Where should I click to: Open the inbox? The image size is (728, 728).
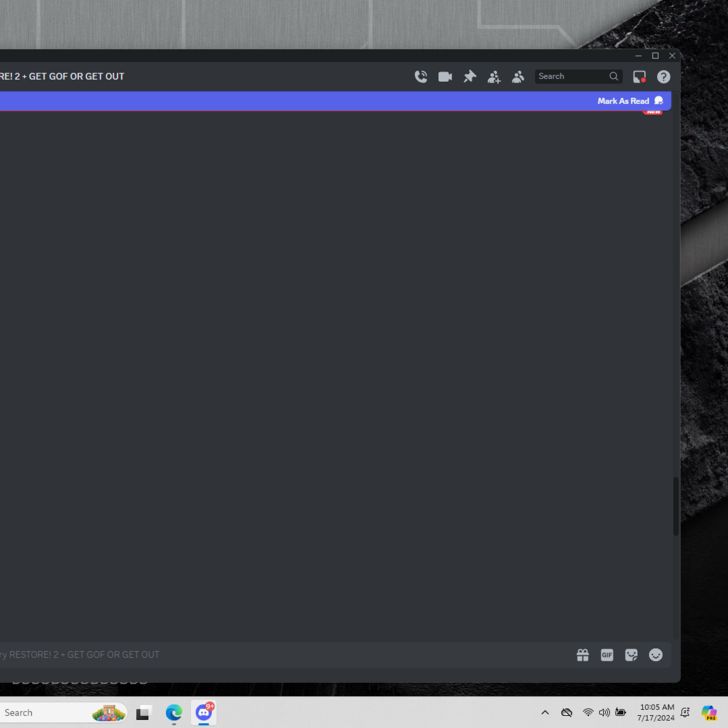click(x=639, y=76)
